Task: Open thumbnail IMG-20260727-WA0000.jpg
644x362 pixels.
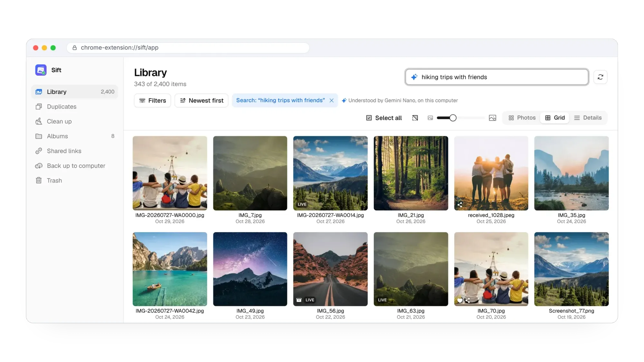Action: point(170,173)
